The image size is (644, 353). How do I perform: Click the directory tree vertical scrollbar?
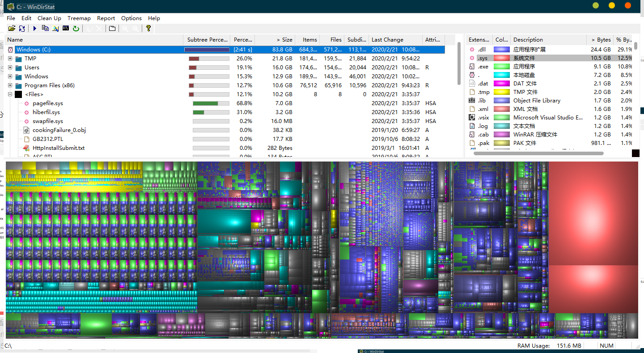pyautogui.click(x=459, y=63)
